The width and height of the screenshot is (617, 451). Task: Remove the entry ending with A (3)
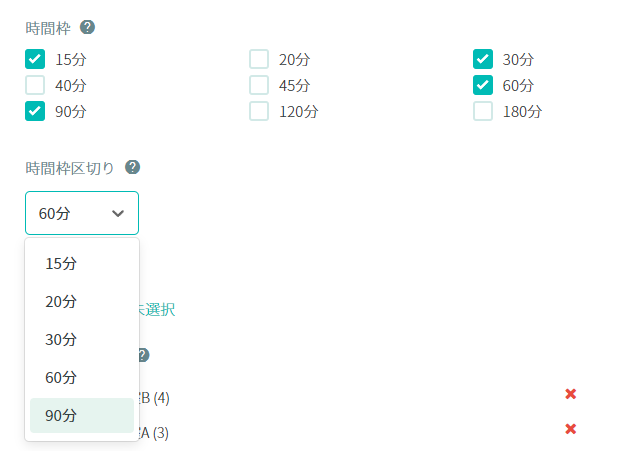coord(571,429)
